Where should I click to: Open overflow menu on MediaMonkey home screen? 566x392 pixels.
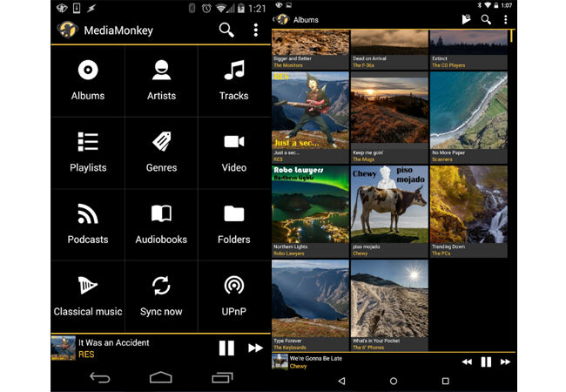coord(255,30)
